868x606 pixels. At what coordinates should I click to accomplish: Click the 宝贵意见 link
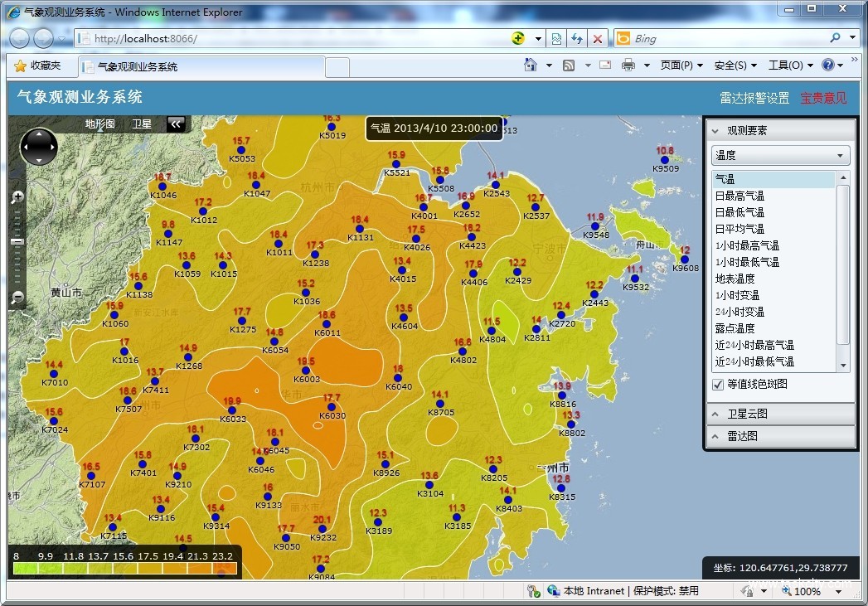tap(823, 97)
